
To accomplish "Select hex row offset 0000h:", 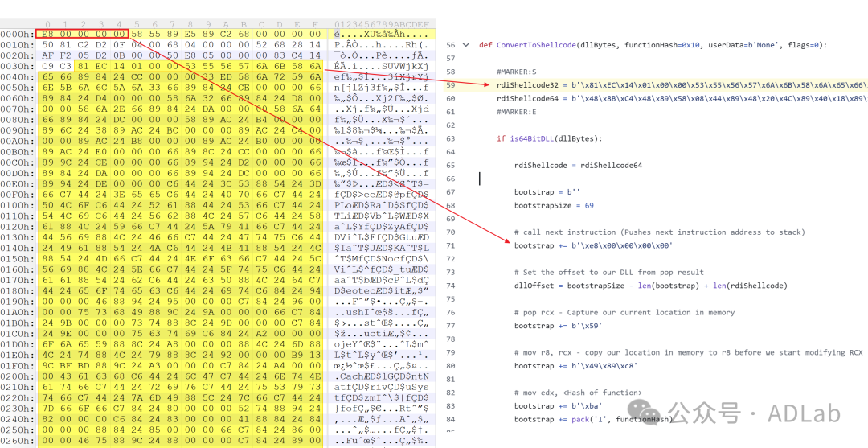I will tap(17, 34).
